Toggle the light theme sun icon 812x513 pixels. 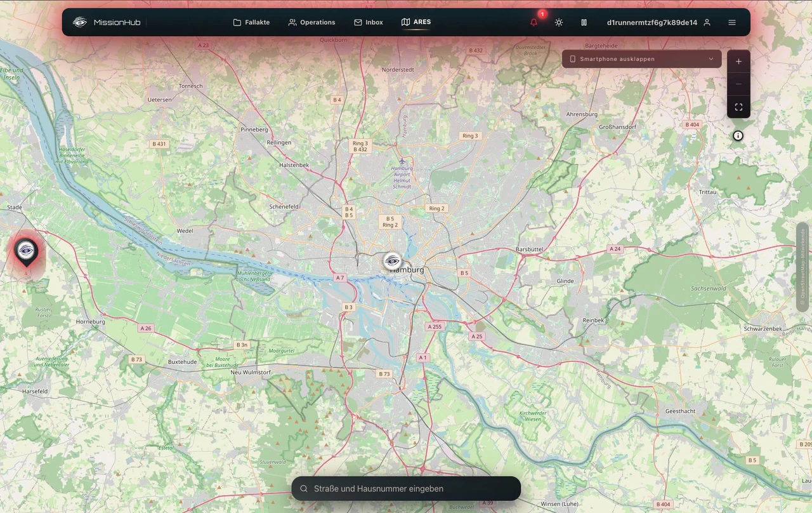click(558, 22)
